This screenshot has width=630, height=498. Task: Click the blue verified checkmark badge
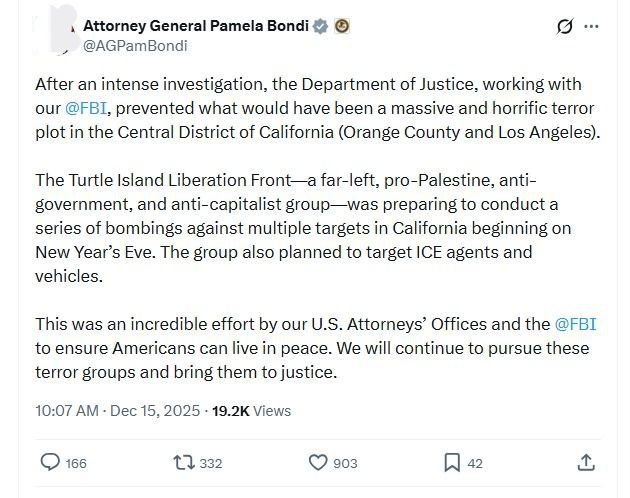pos(323,25)
